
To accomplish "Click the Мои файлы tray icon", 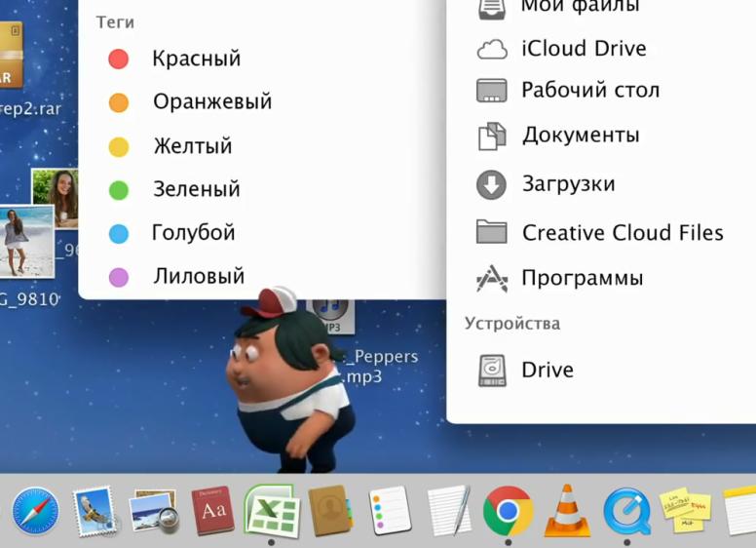I will point(492,9).
